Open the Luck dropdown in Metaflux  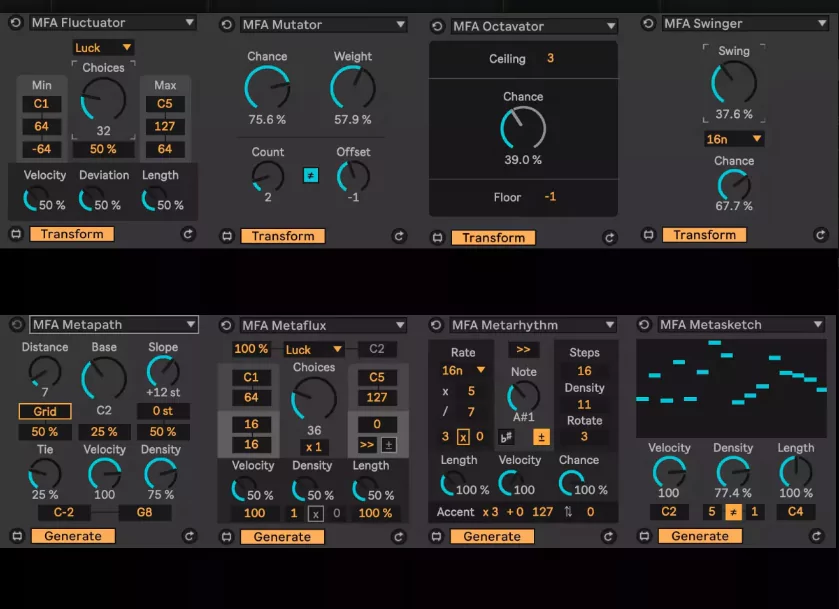pyautogui.click(x=314, y=349)
